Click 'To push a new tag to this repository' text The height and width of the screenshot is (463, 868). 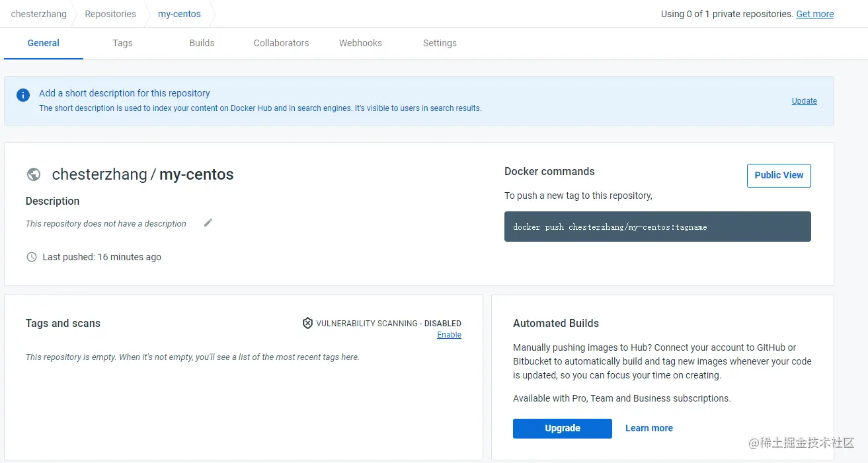[578, 196]
